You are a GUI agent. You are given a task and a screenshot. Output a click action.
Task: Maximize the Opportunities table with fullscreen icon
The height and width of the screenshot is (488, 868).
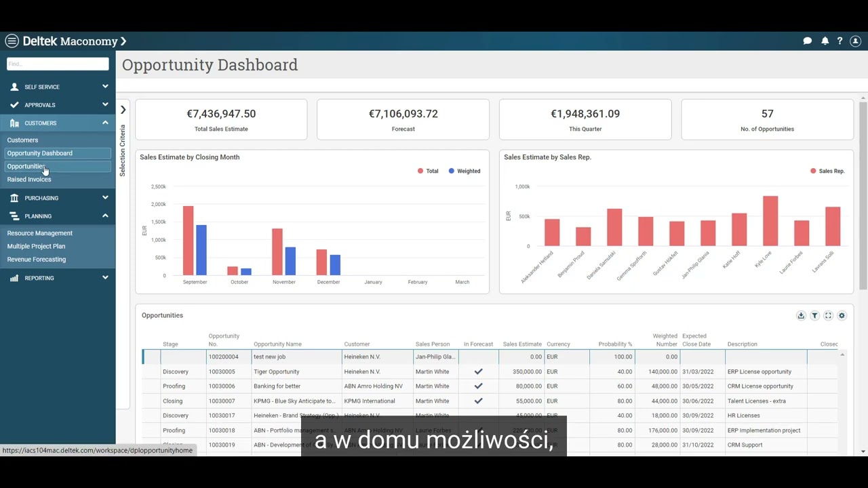[828, 316]
